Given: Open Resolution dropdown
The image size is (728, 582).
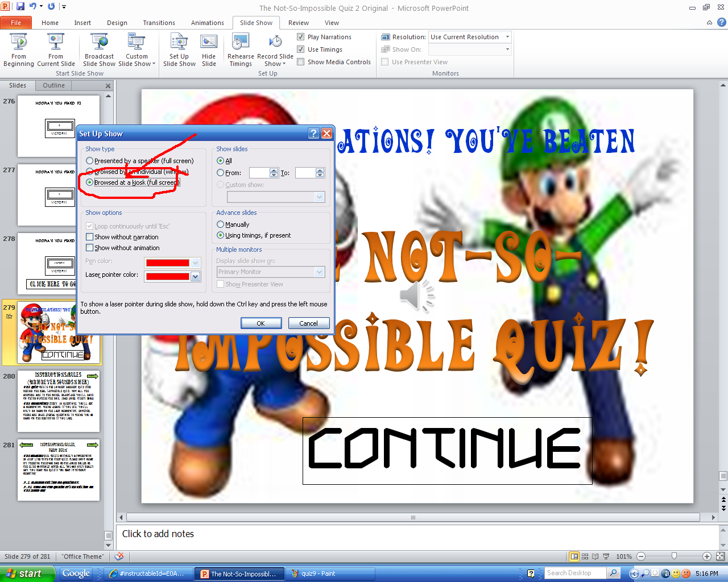Looking at the screenshot, I should pos(507,37).
